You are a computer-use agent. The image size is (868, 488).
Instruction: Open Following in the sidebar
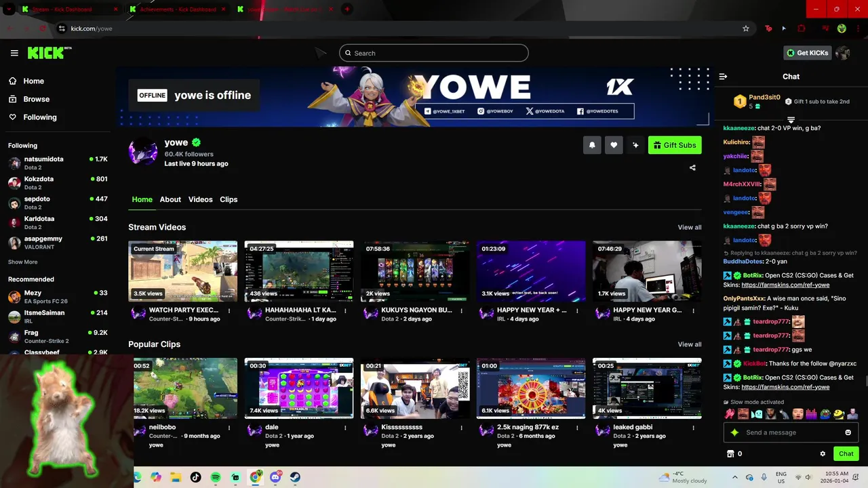point(33,117)
